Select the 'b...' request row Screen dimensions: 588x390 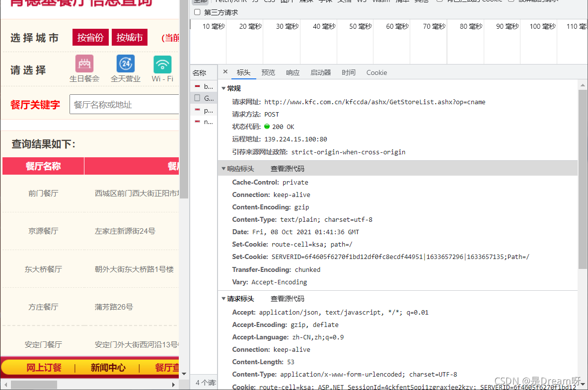(x=204, y=86)
